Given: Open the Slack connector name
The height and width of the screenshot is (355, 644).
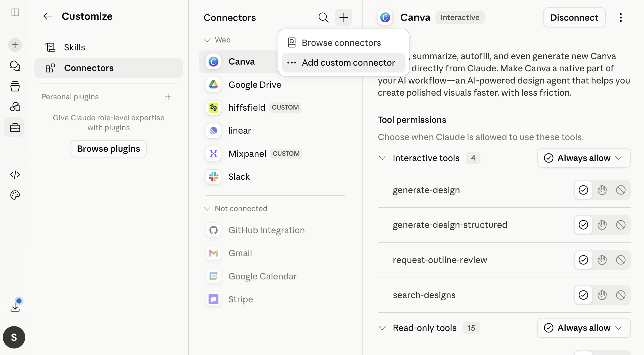Looking at the screenshot, I should tap(239, 177).
